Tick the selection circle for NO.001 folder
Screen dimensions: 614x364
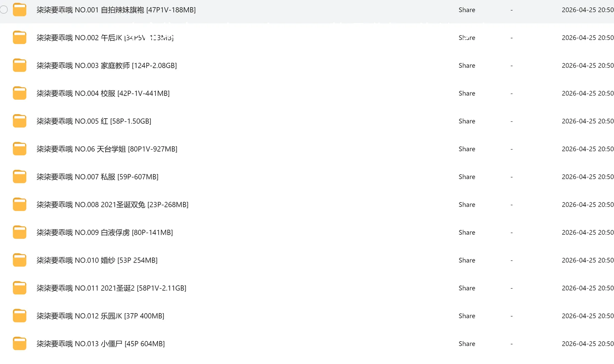pyautogui.click(x=4, y=10)
